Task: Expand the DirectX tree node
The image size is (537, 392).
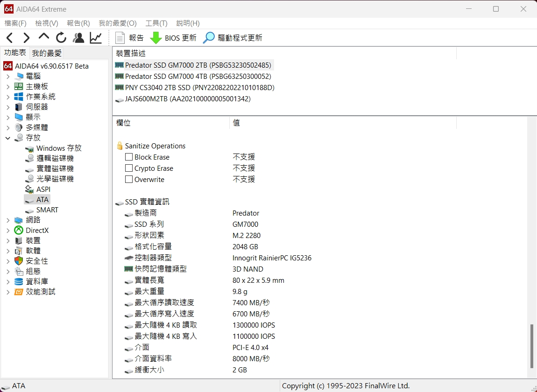Action: point(8,230)
